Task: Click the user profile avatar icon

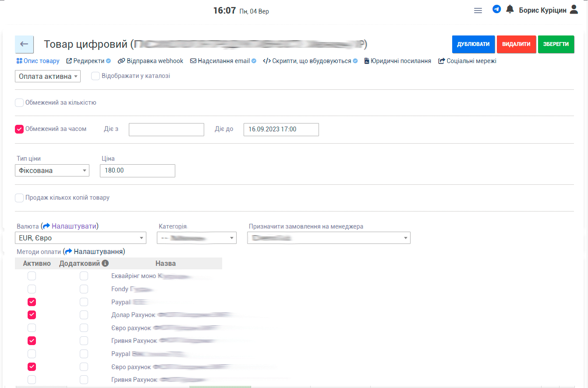Action: 574,10
